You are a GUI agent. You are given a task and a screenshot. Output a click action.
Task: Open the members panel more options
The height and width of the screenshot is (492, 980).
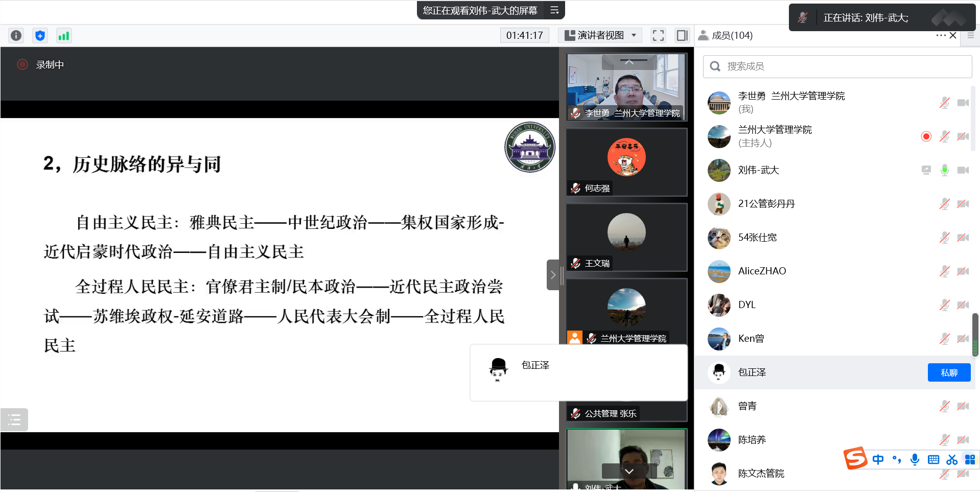(x=940, y=35)
